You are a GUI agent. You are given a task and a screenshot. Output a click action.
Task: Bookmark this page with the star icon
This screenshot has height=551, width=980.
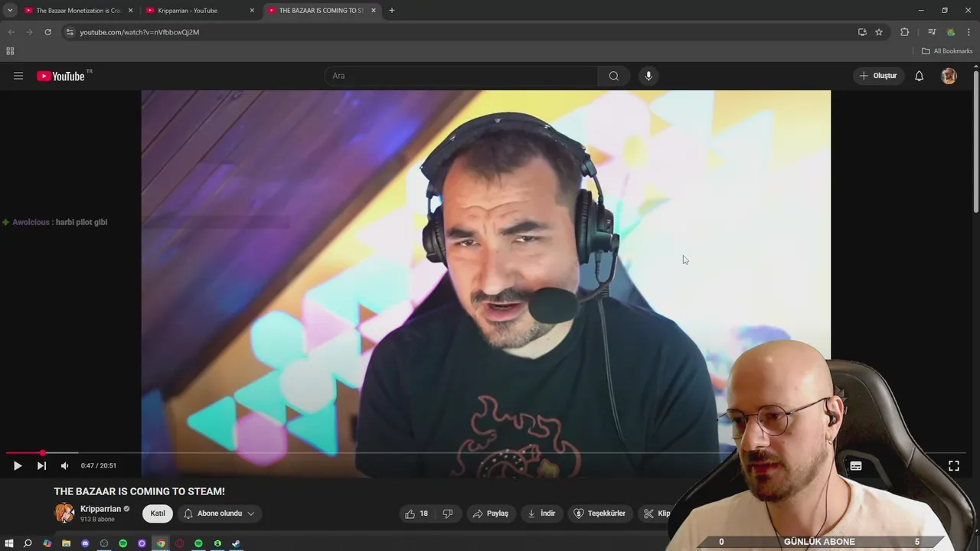879,32
